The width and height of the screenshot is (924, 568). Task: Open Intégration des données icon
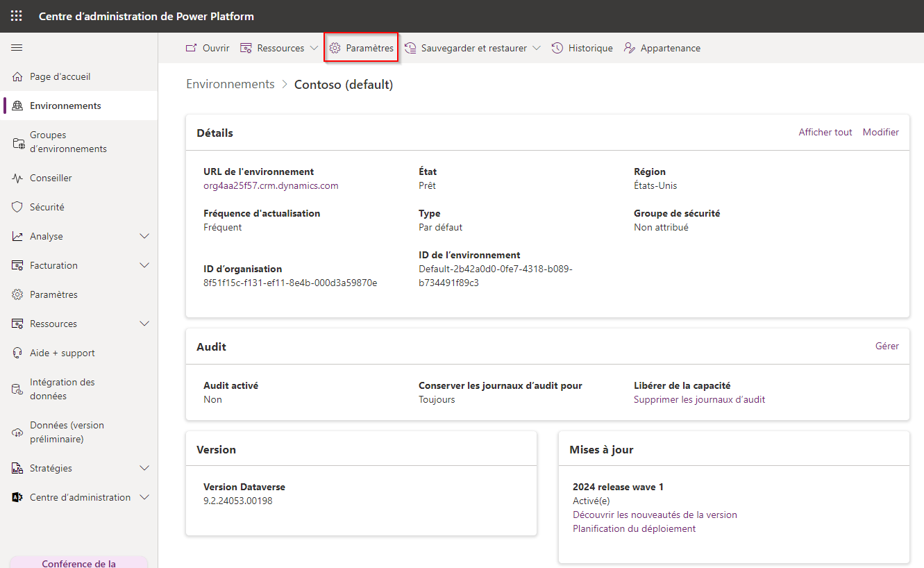(17, 390)
